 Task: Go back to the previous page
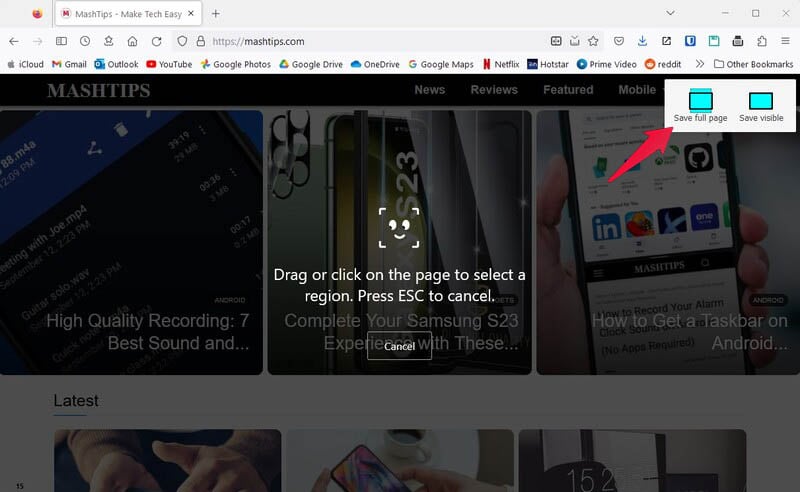click(x=14, y=41)
